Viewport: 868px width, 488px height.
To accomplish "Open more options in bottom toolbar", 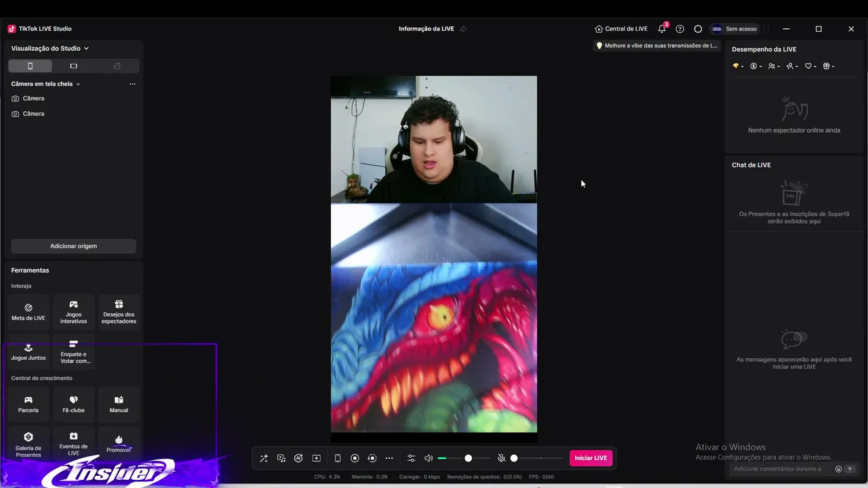I will point(389,458).
